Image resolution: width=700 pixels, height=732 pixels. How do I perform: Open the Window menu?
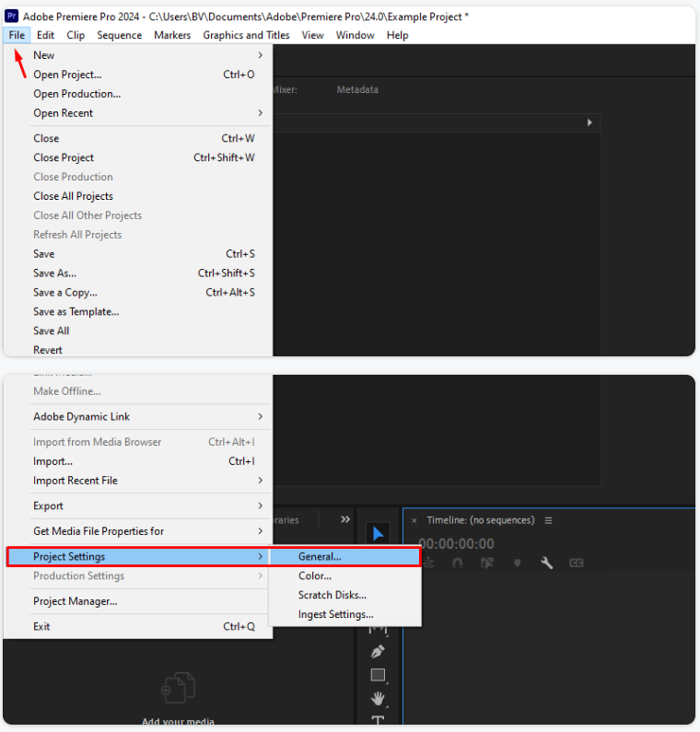click(x=355, y=35)
